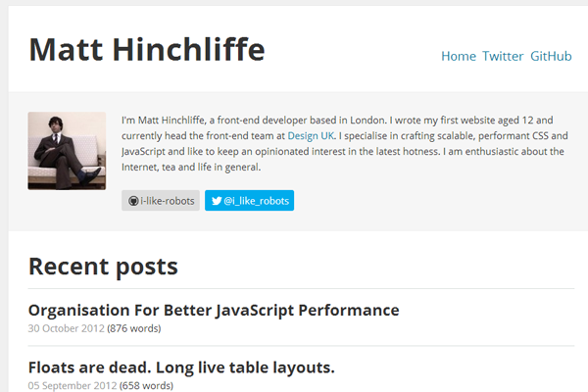This screenshot has width=588, height=392.
Task: Open the Floats are dead post
Action: point(181,367)
